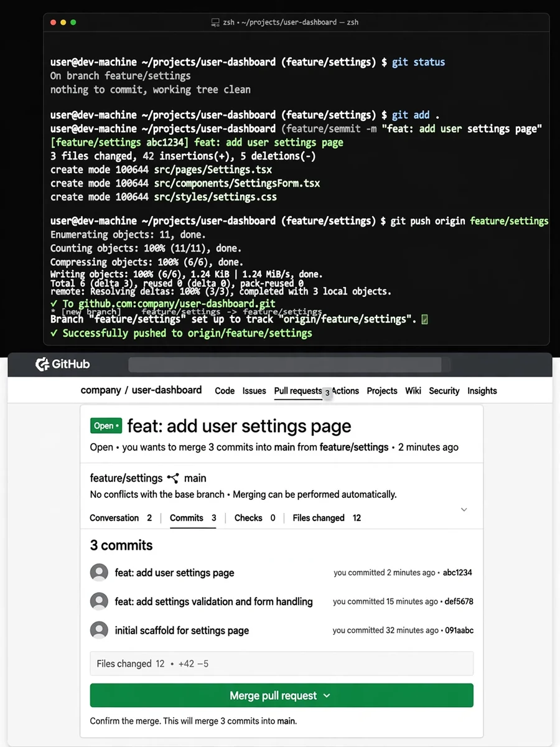
Task: Open the Security tab
Action: click(444, 391)
